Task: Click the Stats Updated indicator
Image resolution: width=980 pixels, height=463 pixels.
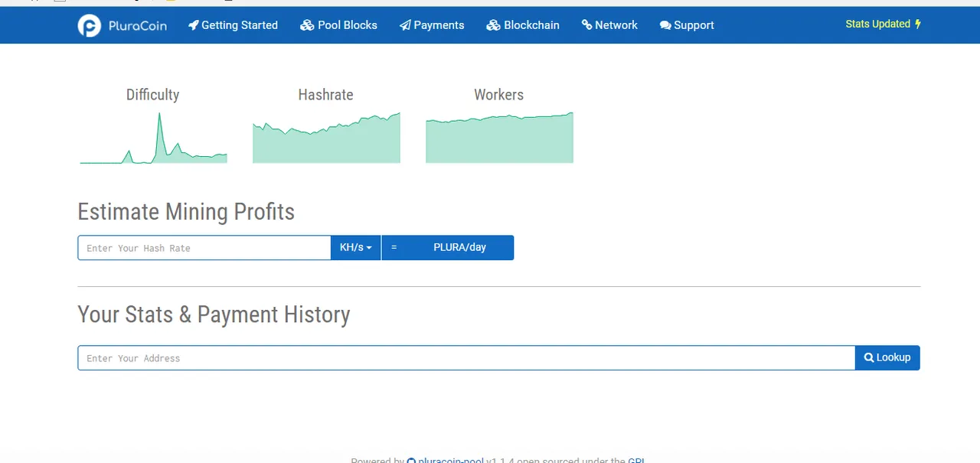Action: (883, 24)
